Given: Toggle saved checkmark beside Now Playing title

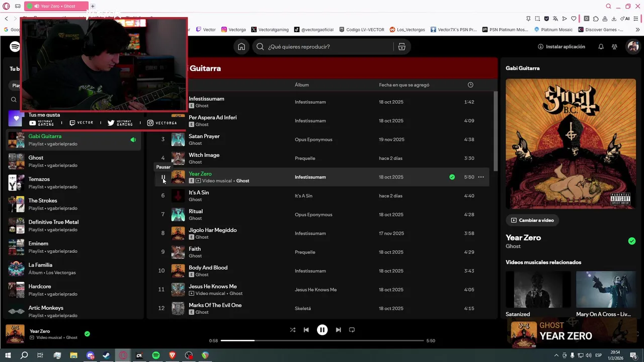Looking at the screenshot, I should click(631, 241).
